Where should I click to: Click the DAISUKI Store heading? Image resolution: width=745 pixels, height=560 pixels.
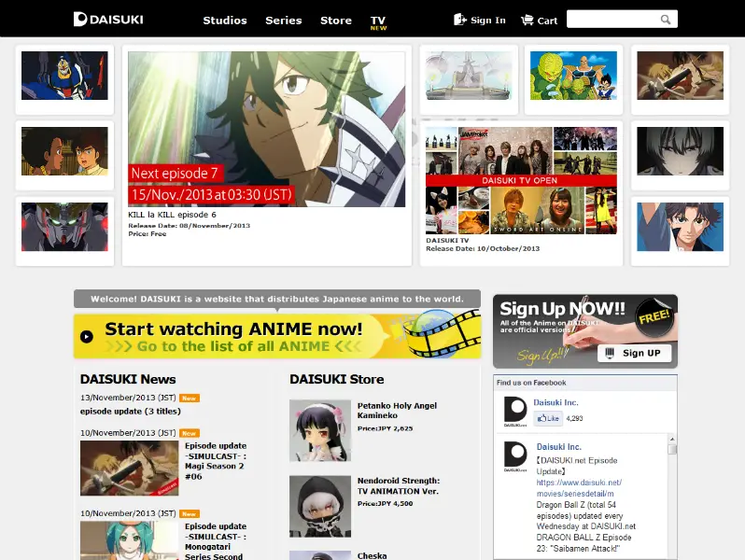336,379
